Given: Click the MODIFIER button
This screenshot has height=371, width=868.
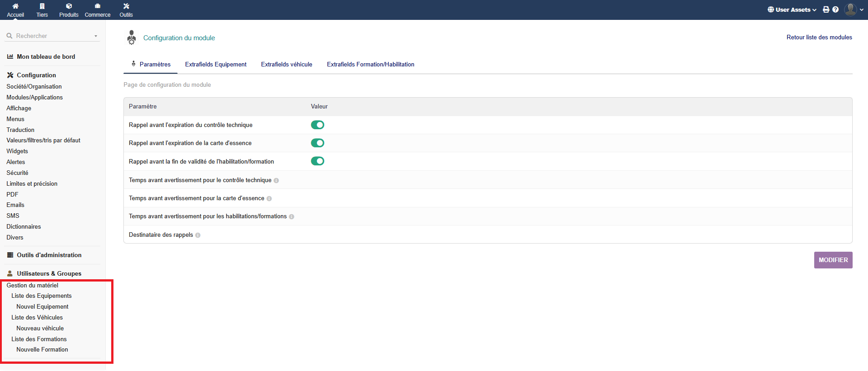Looking at the screenshot, I should coord(833,260).
